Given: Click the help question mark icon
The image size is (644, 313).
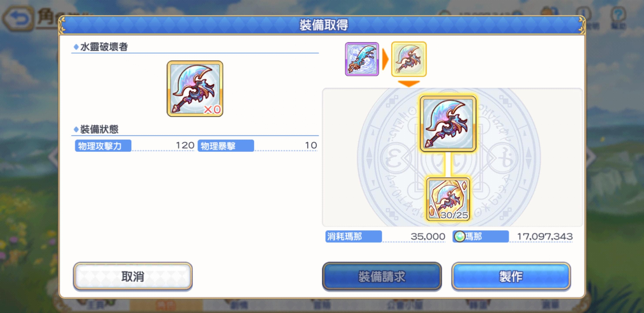Looking at the screenshot, I should [x=618, y=15].
